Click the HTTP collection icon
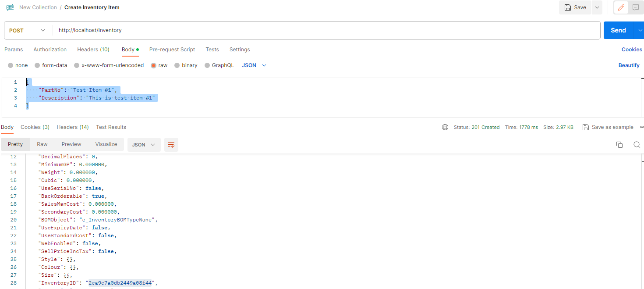The image size is (644, 289). [x=10, y=7]
